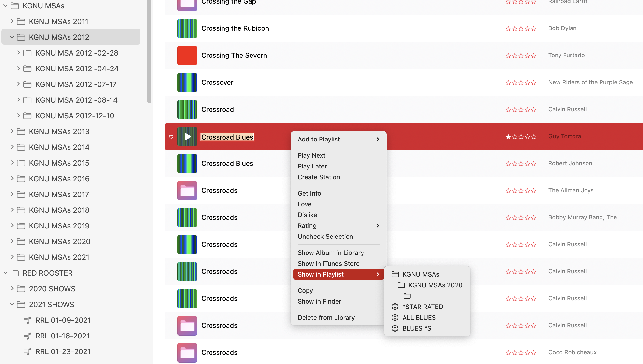The image size is (643, 364).
Task: Click the play button on Crossroad Blues
Action: click(x=187, y=137)
